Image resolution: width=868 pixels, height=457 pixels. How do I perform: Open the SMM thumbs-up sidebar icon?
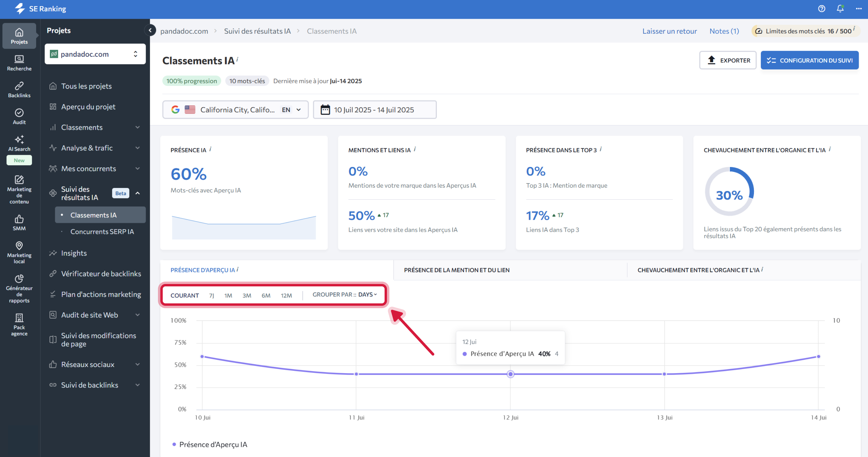[x=19, y=223]
